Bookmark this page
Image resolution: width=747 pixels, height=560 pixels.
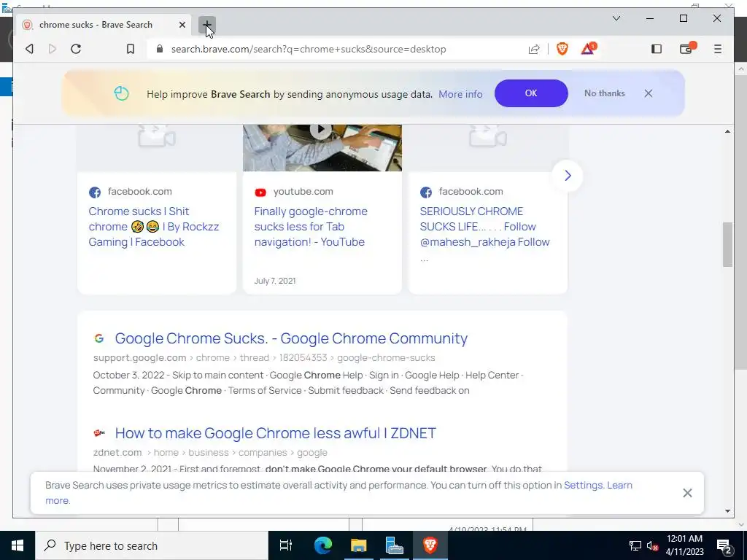[130, 49]
